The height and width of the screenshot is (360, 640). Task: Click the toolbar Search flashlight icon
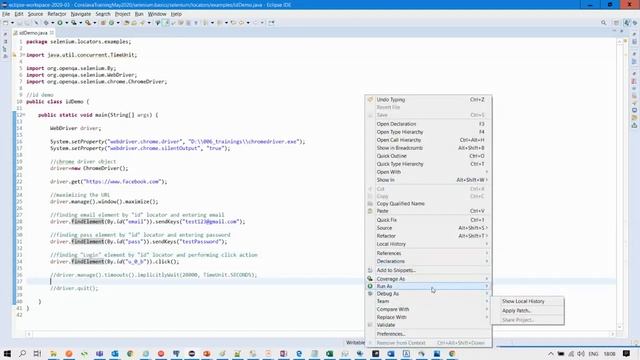pyautogui.click(x=142, y=23)
